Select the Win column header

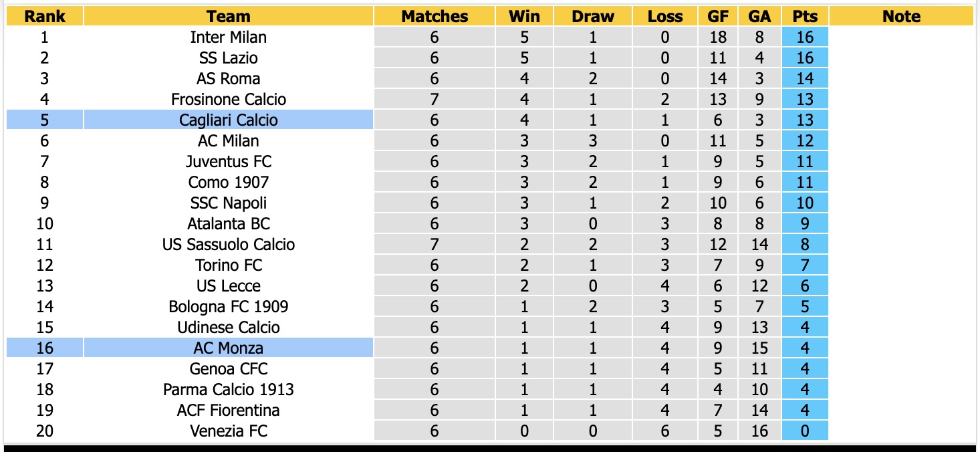coord(524,16)
